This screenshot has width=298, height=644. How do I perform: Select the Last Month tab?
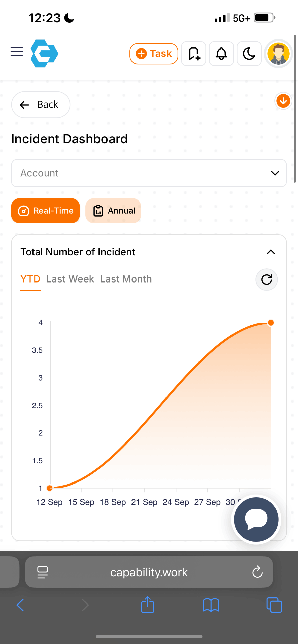126,279
